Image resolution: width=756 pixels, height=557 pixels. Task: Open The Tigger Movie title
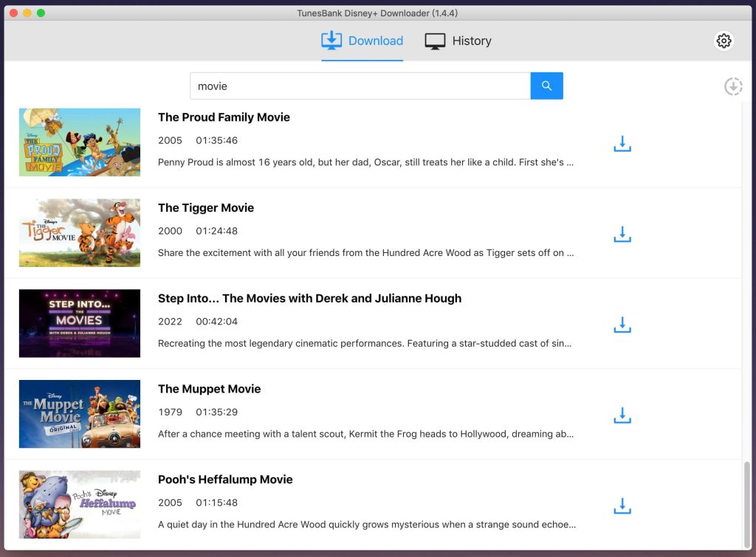(x=206, y=207)
